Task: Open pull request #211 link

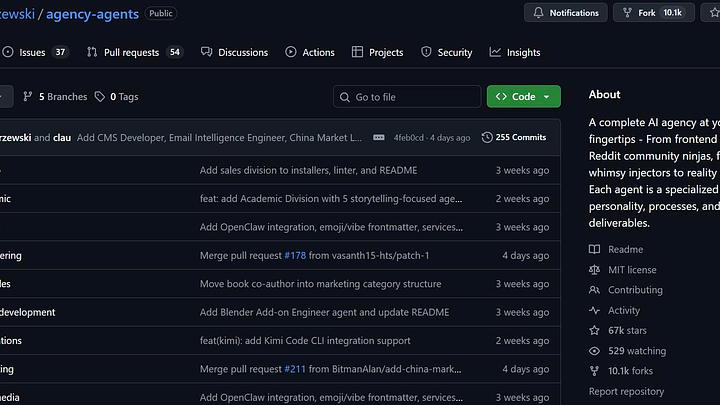Action: click(295, 369)
